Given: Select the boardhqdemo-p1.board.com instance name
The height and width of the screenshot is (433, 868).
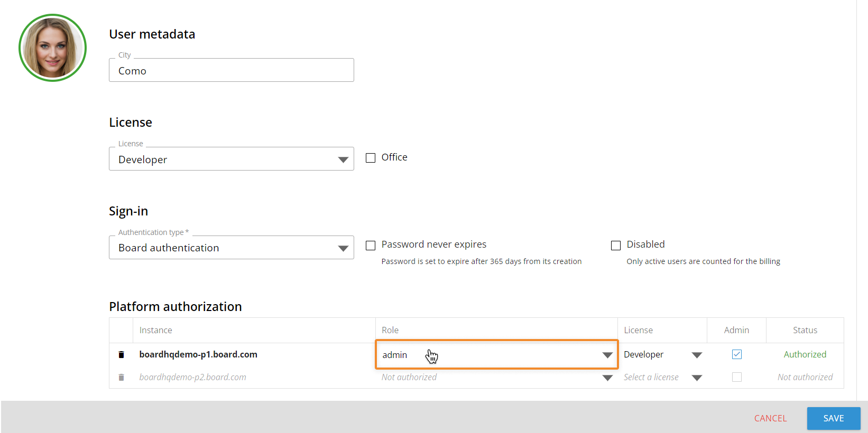Looking at the screenshot, I should coord(198,354).
